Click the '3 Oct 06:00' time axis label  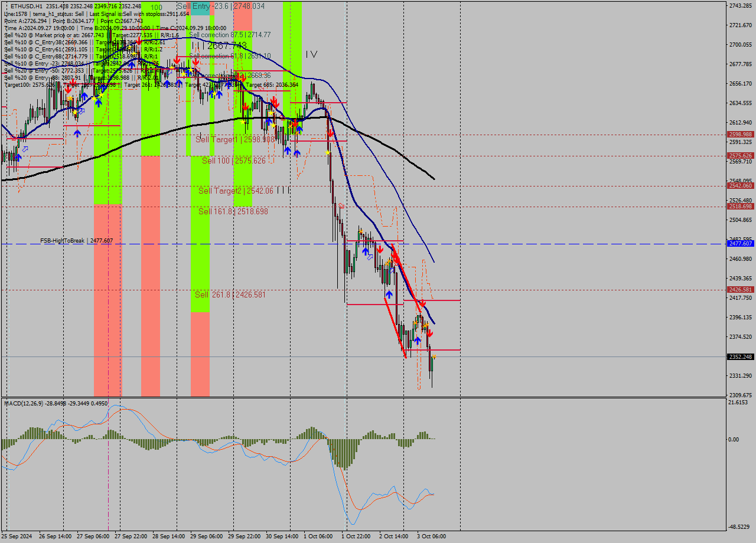click(x=431, y=537)
